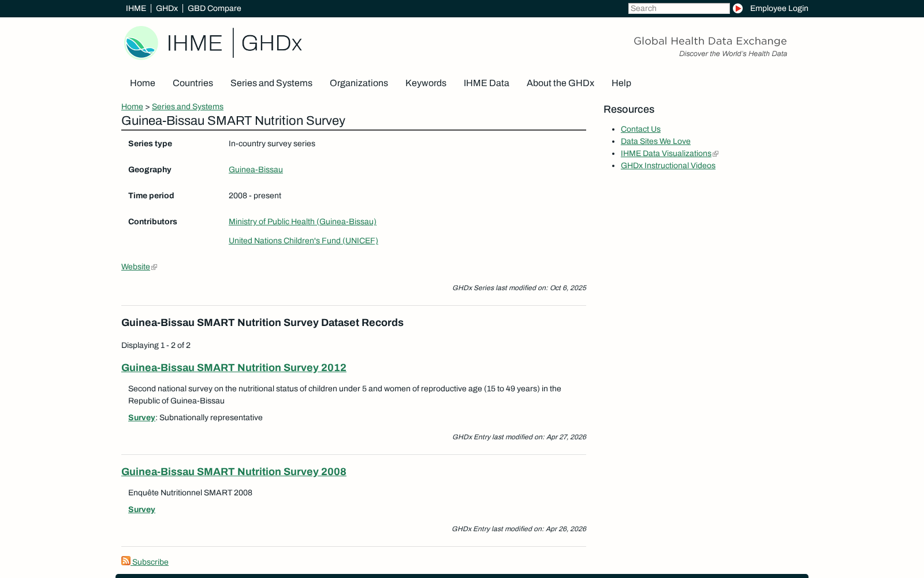The width and height of the screenshot is (924, 578).
Task: Open the Guinea-Bissau geography link
Action: point(256,169)
